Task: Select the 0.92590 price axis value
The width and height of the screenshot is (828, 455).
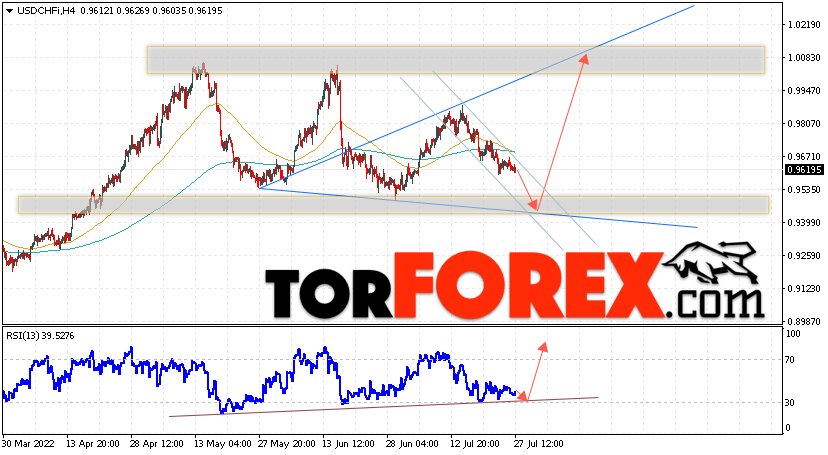Action: tap(804, 255)
